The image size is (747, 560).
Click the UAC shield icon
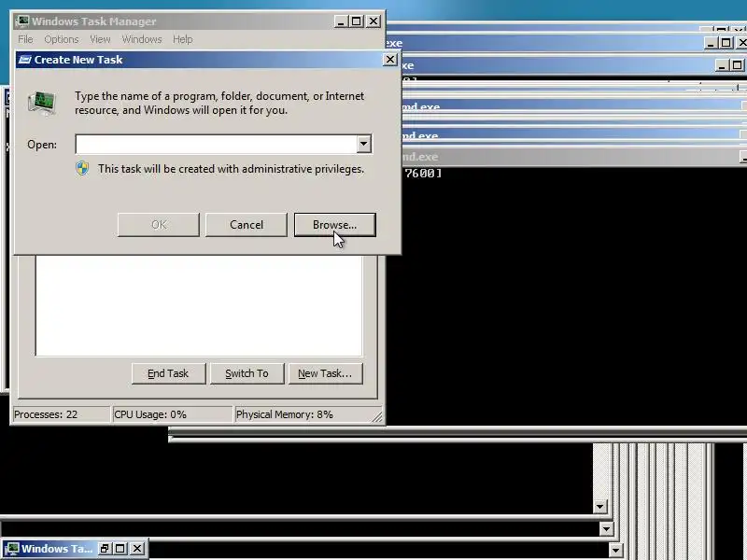coord(82,169)
